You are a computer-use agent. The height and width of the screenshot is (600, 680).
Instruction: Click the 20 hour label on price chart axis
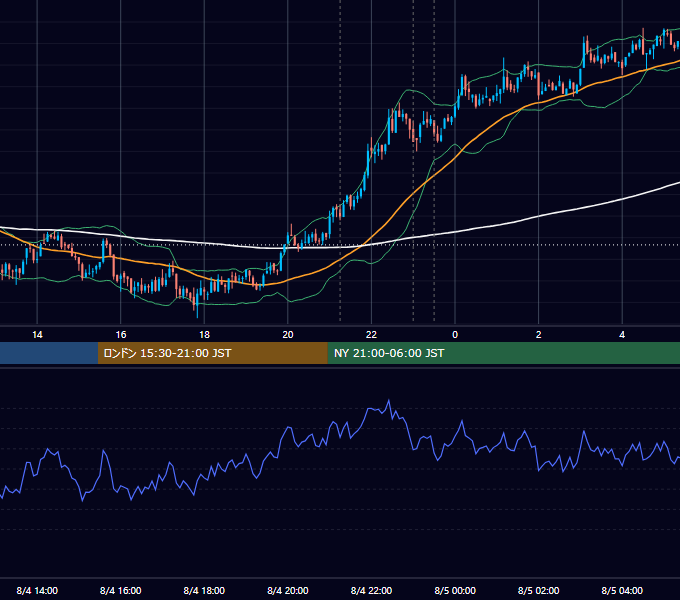(x=288, y=335)
